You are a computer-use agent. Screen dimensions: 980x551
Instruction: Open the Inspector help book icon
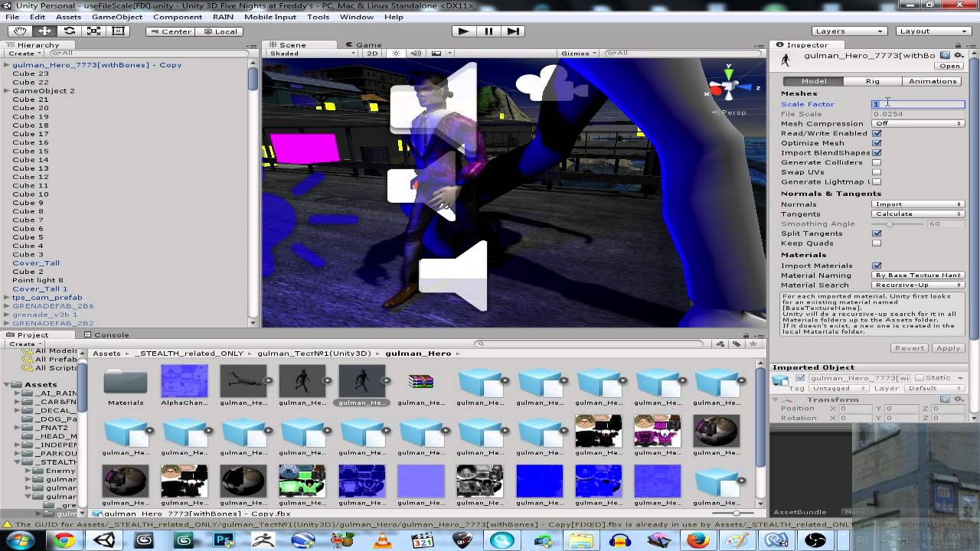pyautogui.click(x=946, y=56)
